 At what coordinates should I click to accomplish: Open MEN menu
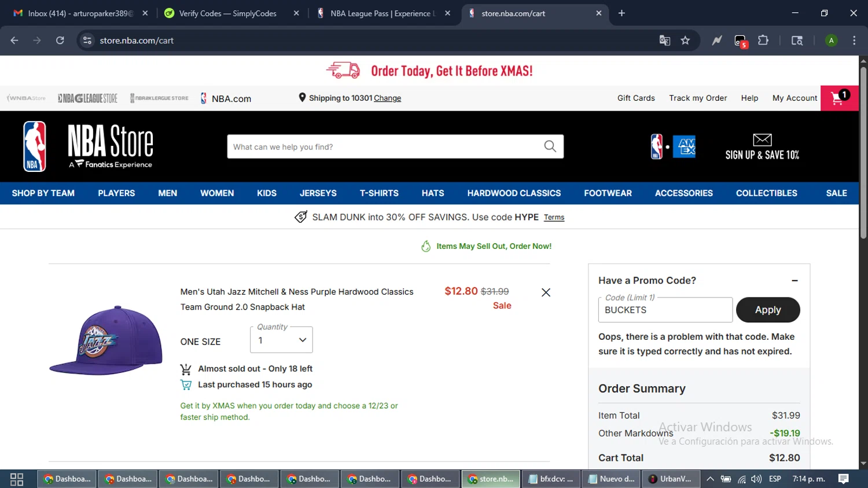tap(168, 193)
